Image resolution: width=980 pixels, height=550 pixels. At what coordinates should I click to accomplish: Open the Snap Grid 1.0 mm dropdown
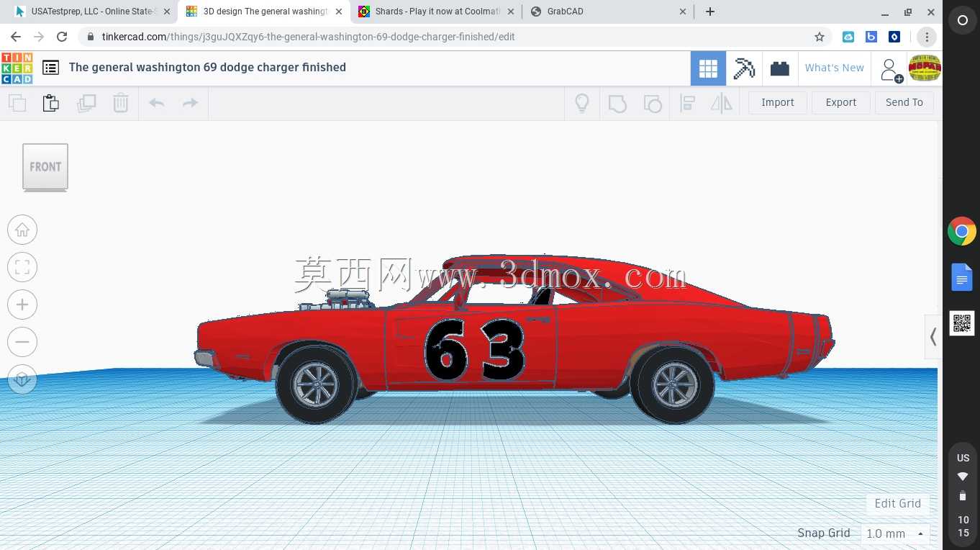pyautogui.click(x=894, y=533)
